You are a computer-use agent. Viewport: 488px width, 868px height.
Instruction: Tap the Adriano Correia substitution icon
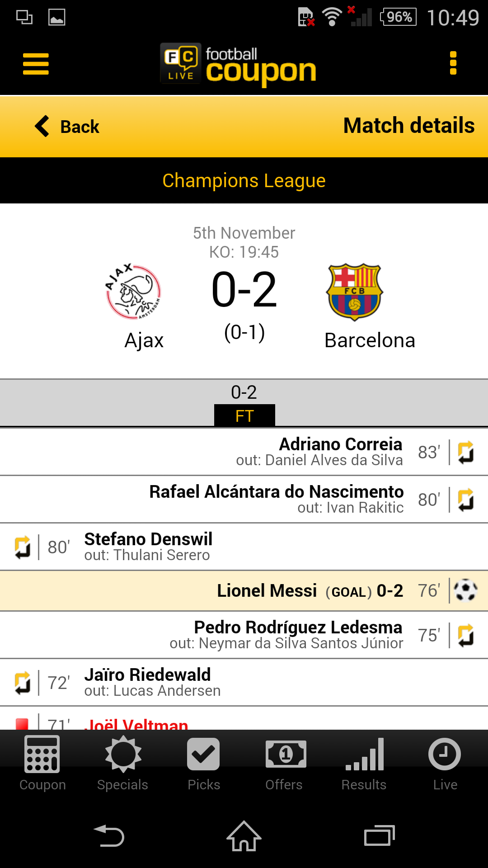click(466, 452)
